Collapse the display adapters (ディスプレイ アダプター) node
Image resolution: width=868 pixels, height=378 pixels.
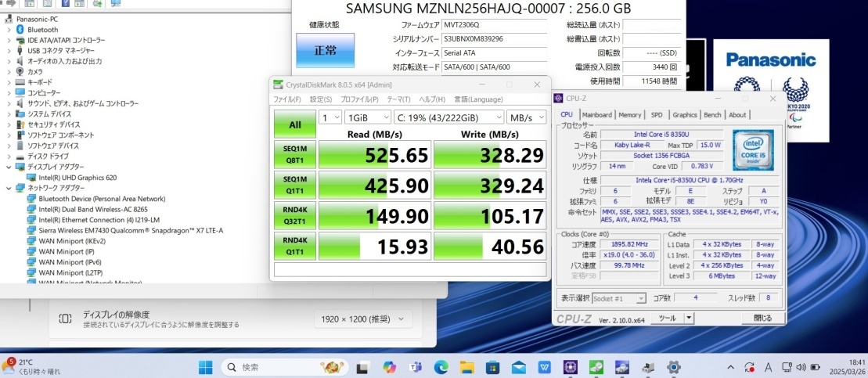tap(9, 167)
